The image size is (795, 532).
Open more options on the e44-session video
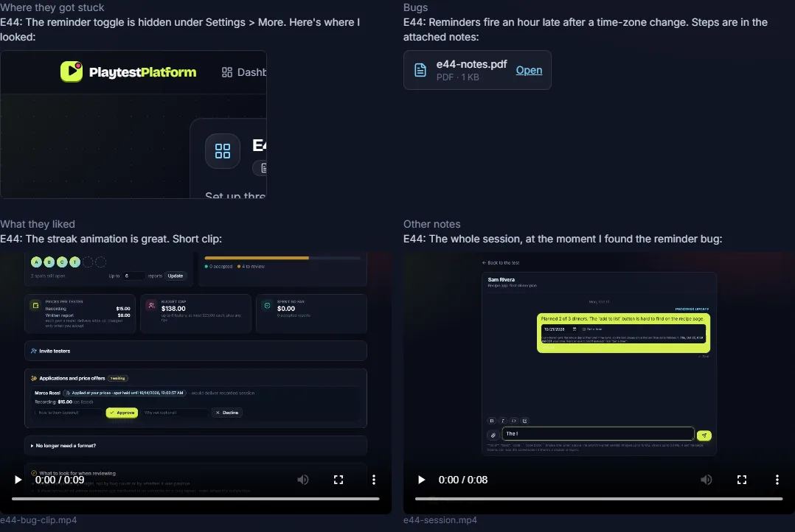(777, 480)
